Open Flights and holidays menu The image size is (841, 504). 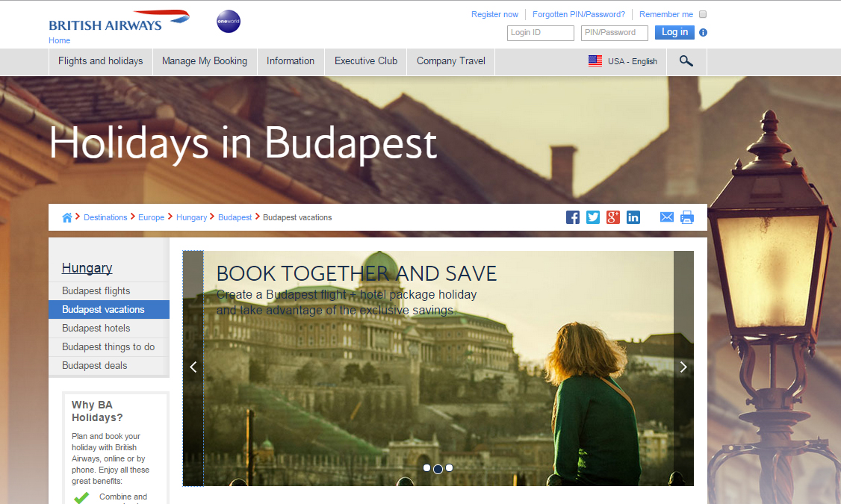[101, 61]
